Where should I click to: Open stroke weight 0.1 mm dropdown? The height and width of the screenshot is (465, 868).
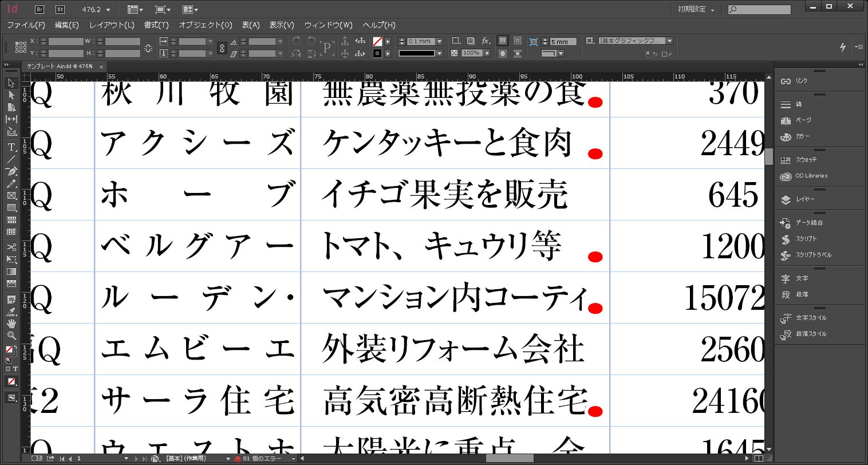pyautogui.click(x=439, y=41)
